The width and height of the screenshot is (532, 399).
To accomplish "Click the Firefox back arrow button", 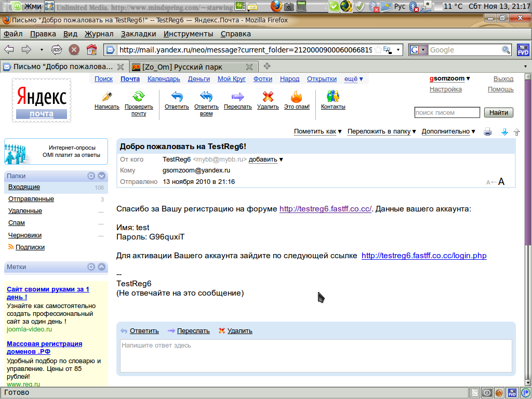I will tap(9, 50).
